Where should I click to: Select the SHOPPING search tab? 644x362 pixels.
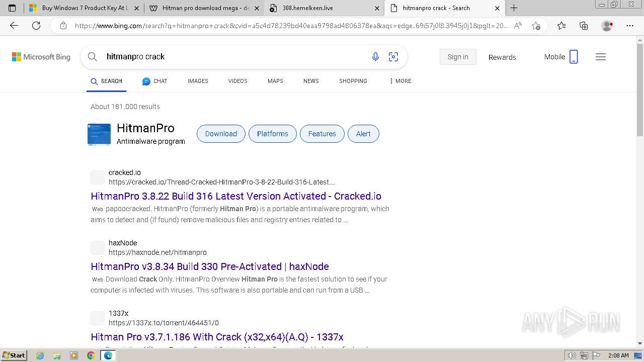(x=353, y=81)
